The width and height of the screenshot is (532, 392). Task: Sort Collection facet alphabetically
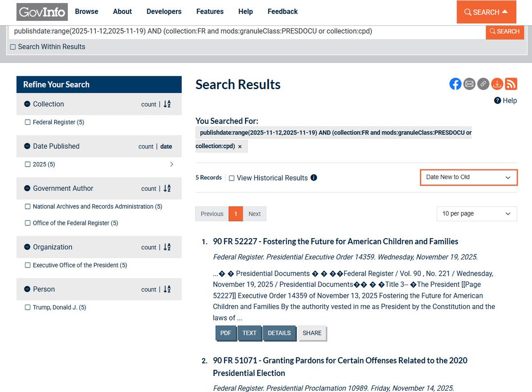coord(167,104)
